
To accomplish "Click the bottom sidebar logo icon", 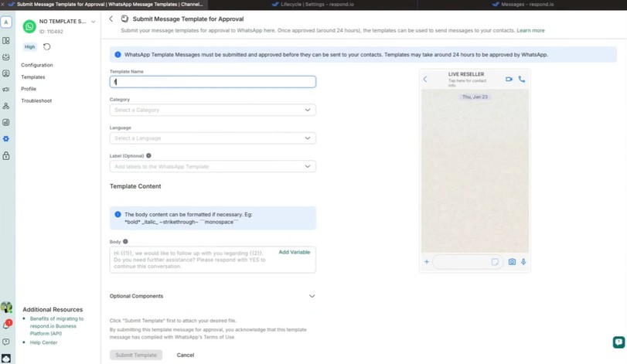I will [x=6, y=359].
